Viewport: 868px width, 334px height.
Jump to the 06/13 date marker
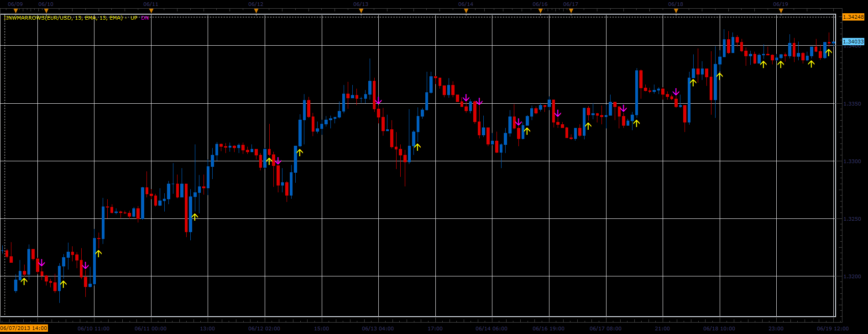click(361, 11)
